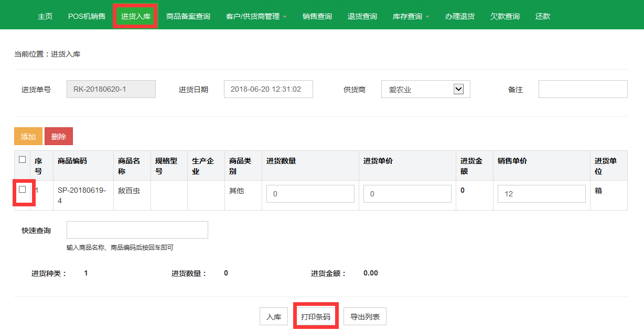Go to 商品备案查询 page

(x=188, y=16)
